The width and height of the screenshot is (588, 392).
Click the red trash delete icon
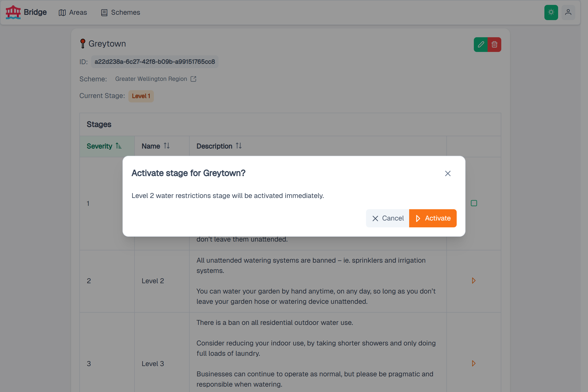[494, 45]
